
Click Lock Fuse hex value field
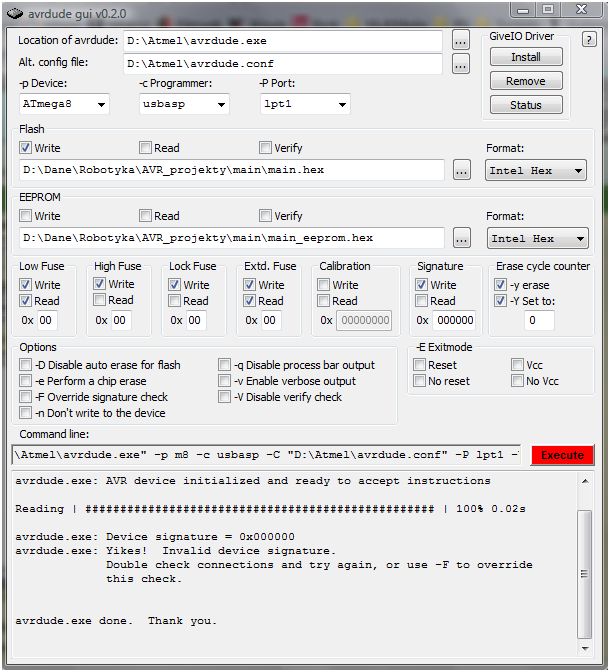click(196, 320)
